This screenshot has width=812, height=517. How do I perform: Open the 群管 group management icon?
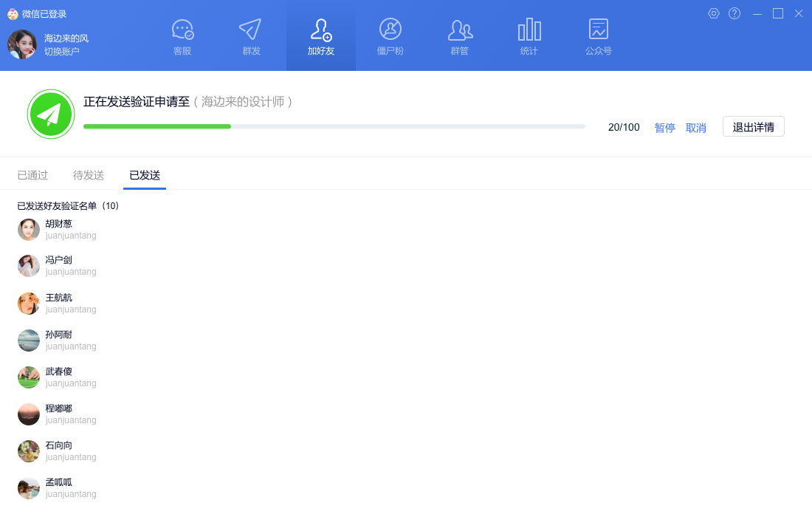point(460,30)
